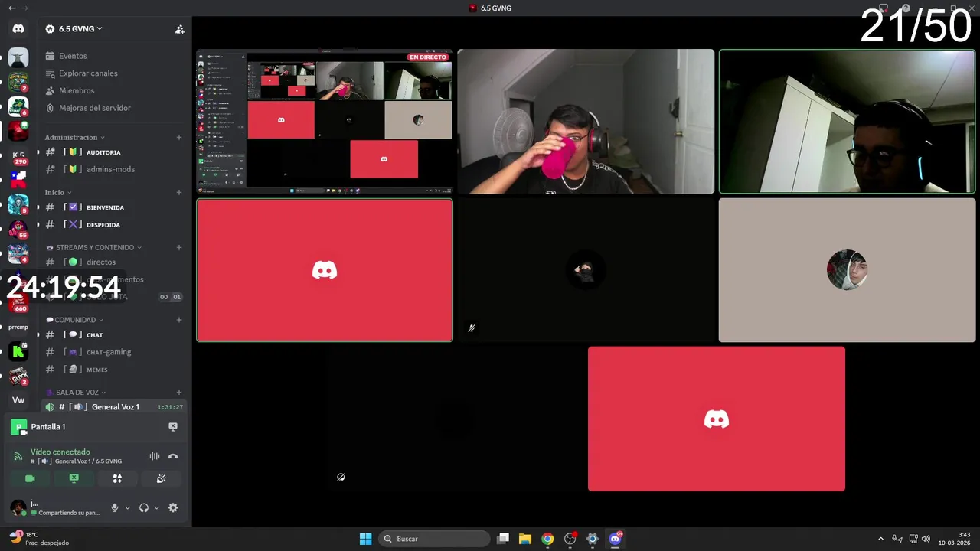Viewport: 980px width, 551px height.
Task: Toggle screen share button
Action: click(x=73, y=478)
